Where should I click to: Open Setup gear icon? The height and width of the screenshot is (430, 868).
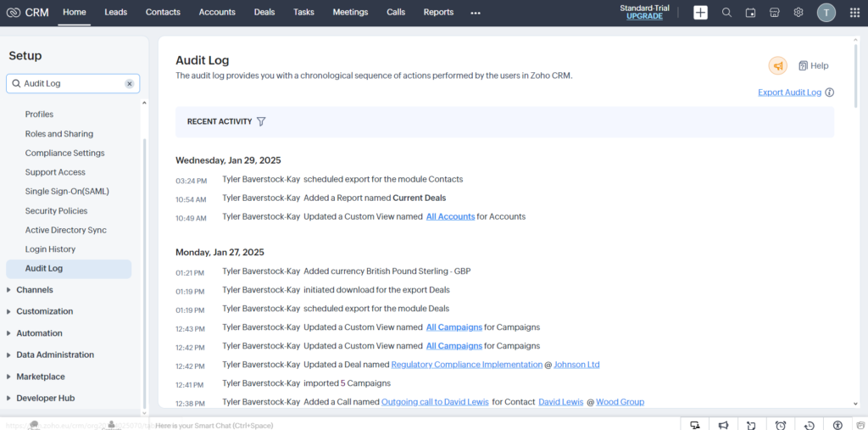click(798, 12)
